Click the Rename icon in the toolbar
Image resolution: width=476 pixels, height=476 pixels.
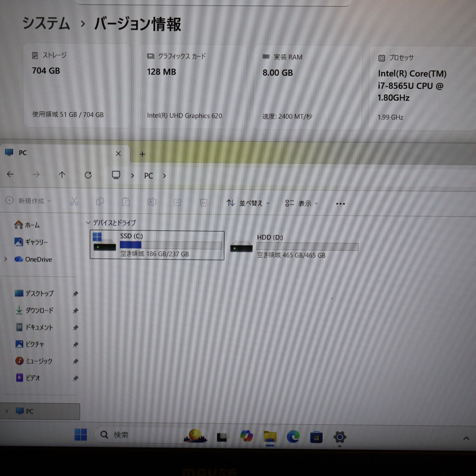click(152, 202)
